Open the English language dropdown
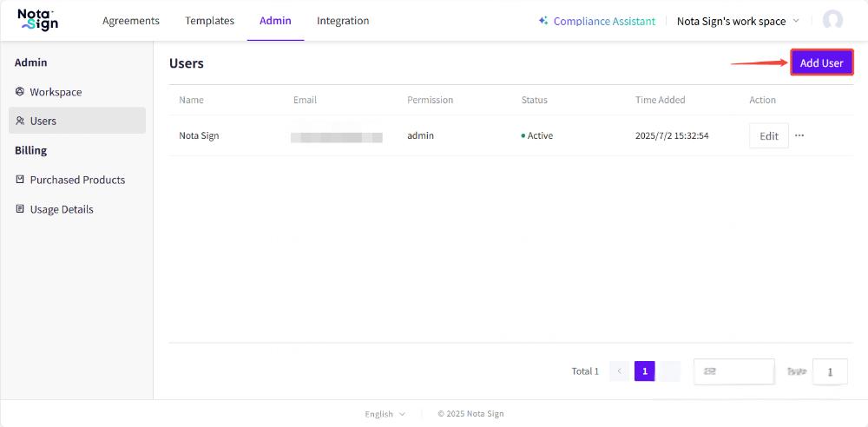The height and width of the screenshot is (427, 868). (385, 414)
